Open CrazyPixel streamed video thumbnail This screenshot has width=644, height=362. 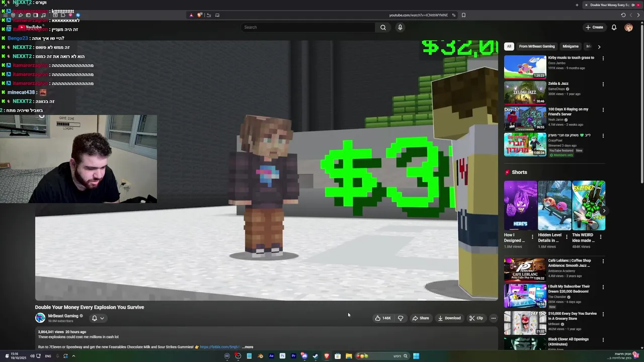(525, 144)
